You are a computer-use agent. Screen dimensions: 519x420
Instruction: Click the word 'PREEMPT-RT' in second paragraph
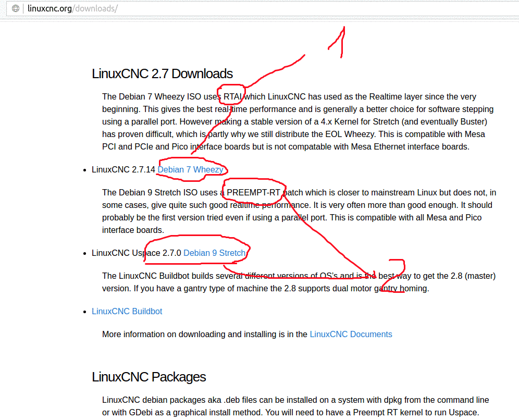click(x=254, y=193)
